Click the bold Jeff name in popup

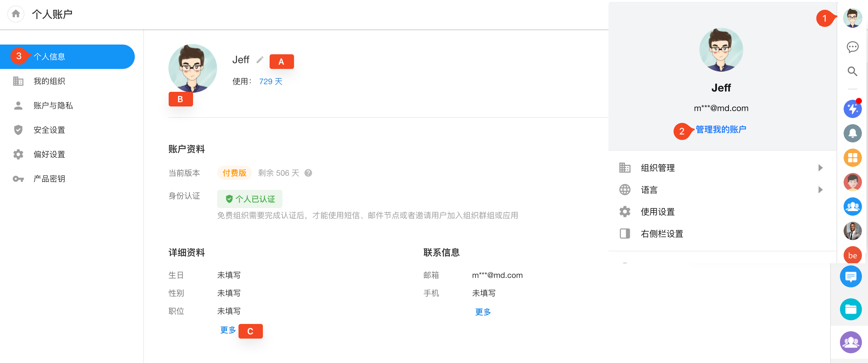coord(721,88)
